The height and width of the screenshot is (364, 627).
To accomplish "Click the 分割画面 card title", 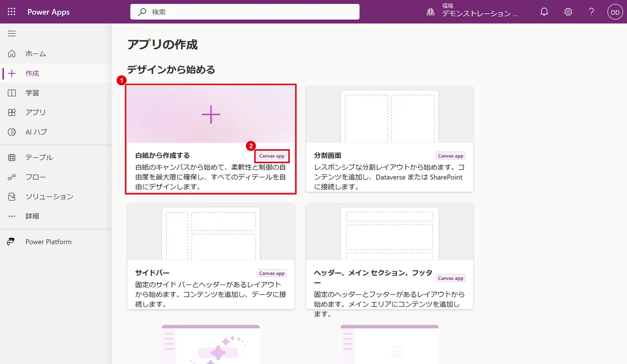I will (x=328, y=155).
